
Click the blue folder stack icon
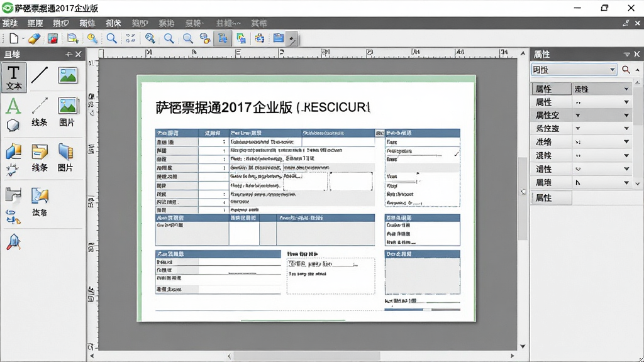point(65,151)
